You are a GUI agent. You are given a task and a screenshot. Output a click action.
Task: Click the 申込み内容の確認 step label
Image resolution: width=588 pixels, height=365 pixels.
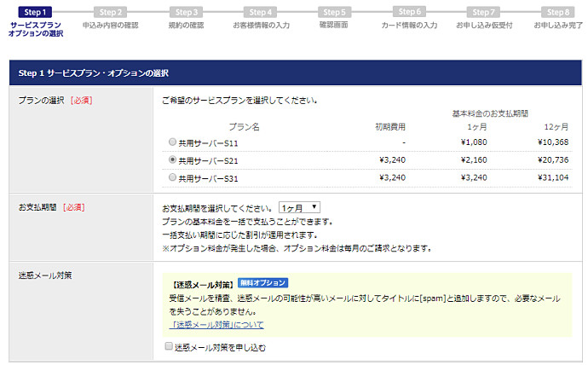click(110, 26)
